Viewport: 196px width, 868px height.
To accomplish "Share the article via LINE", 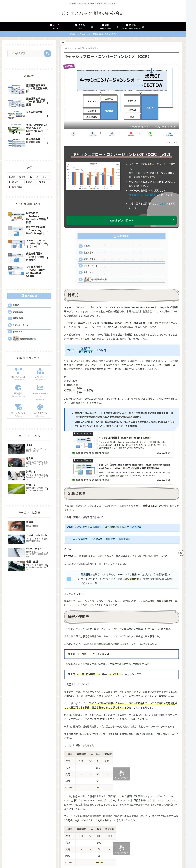I will point(151,134).
